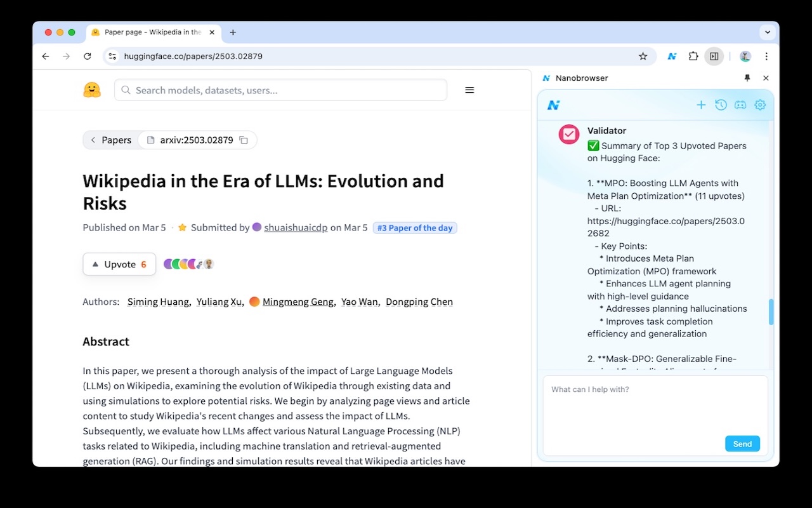Upvote the Wikipedia LLMs paper
The width and height of the screenshot is (812, 508).
119,264
